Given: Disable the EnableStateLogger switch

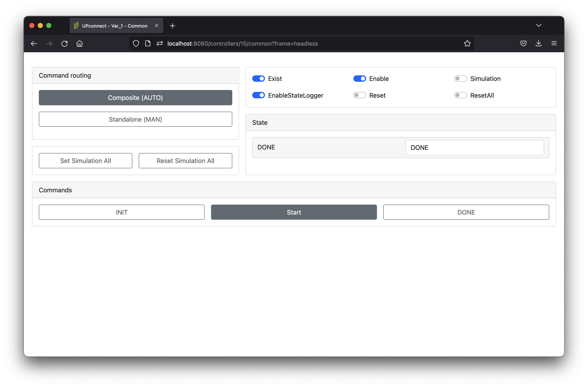Looking at the screenshot, I should coord(258,95).
